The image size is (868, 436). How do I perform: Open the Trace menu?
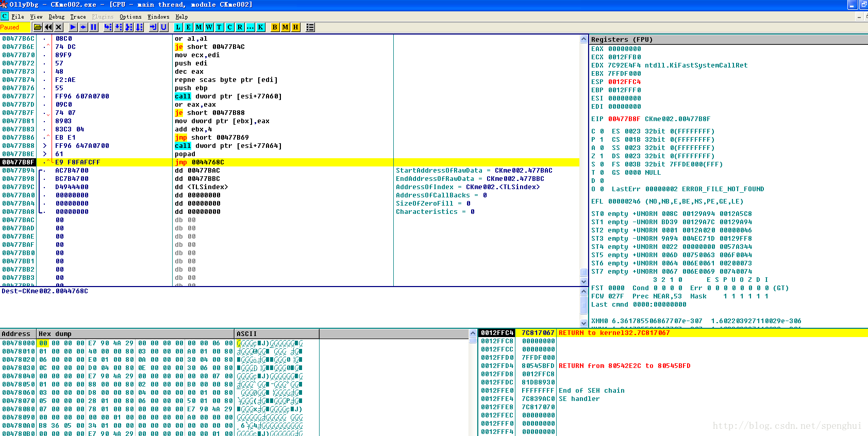click(x=78, y=16)
